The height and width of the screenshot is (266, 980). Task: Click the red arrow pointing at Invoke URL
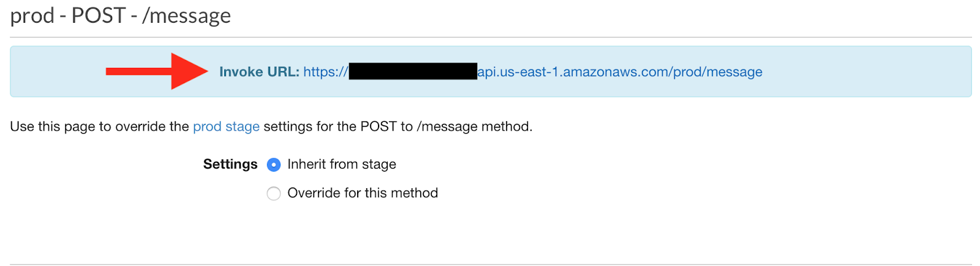coord(157,72)
